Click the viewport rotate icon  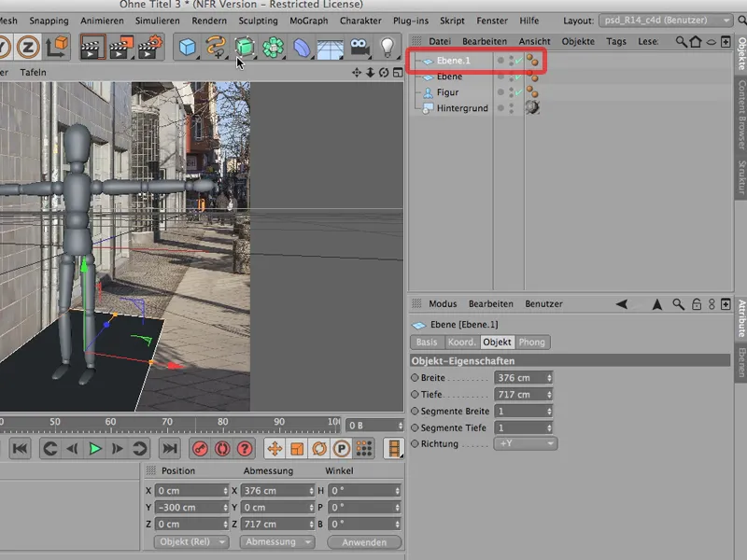(x=384, y=73)
